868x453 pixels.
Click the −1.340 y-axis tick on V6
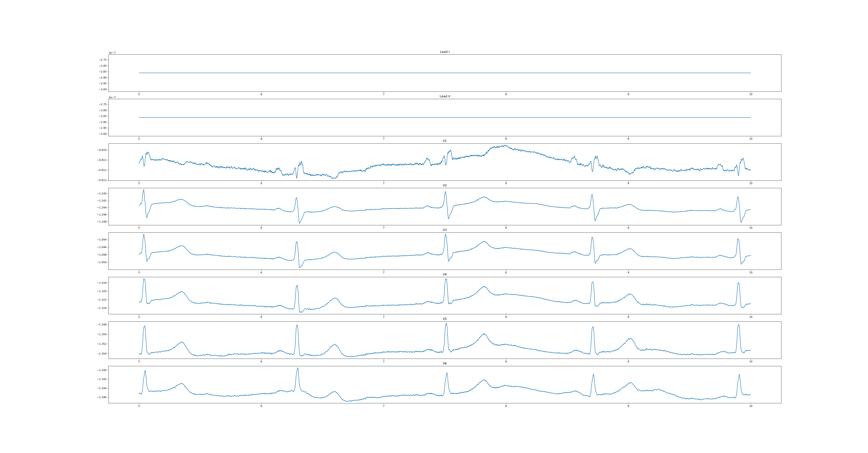click(102, 370)
